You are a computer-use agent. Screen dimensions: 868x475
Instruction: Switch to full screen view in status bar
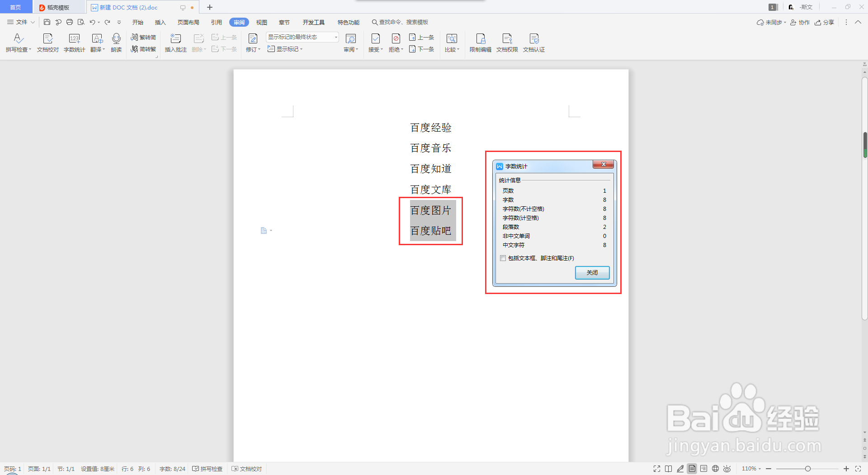click(657, 469)
